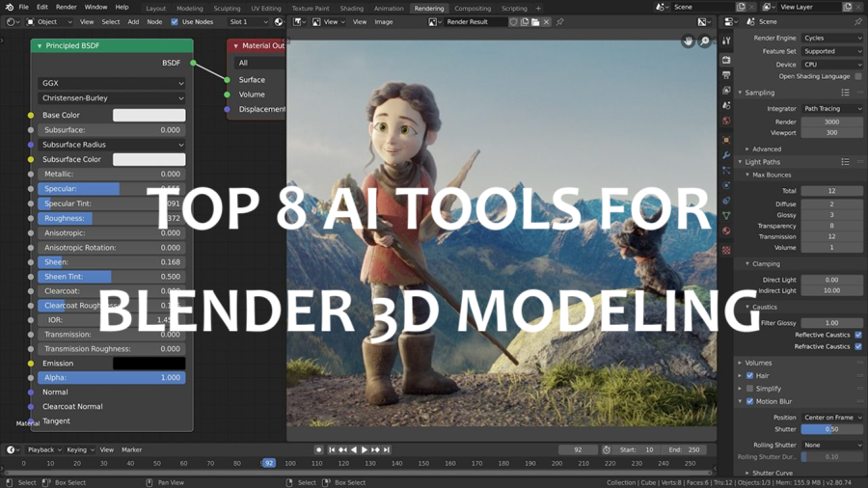Open the Render menu
This screenshot has height=488, width=868.
(66, 7)
